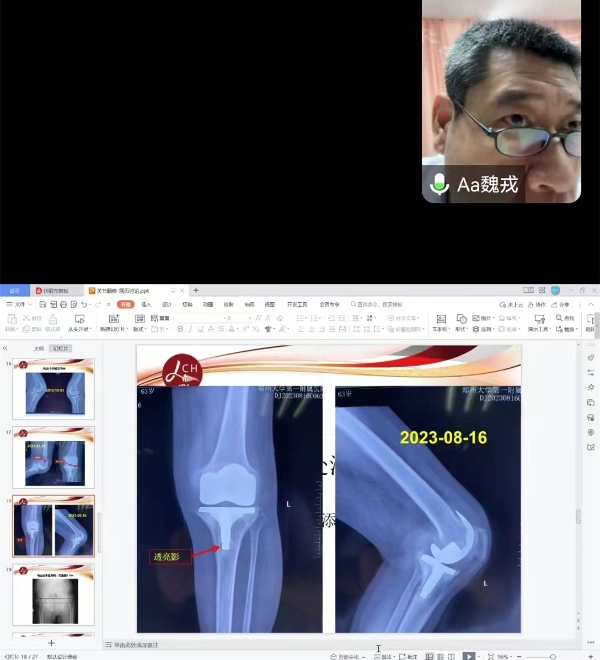This screenshot has width=600, height=660.
Task: Expand the Layout dropdown in ribbon
Action: point(140,329)
